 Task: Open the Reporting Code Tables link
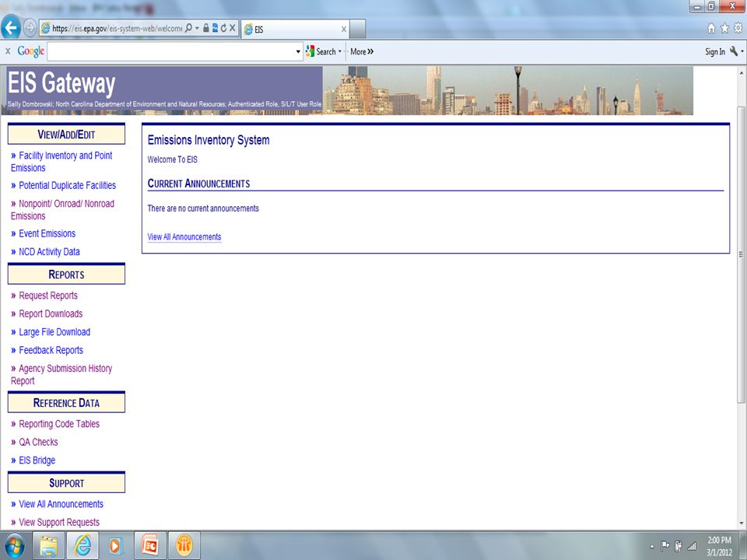(59, 423)
